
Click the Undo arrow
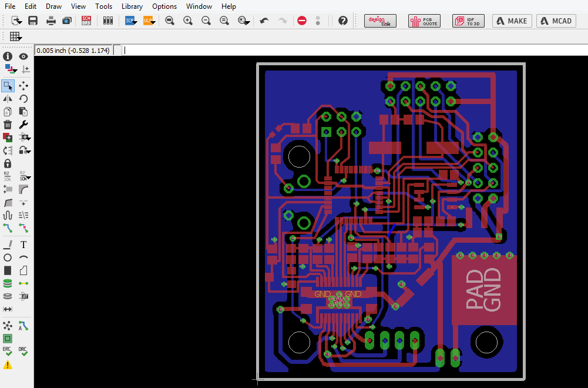pyautogui.click(x=264, y=21)
